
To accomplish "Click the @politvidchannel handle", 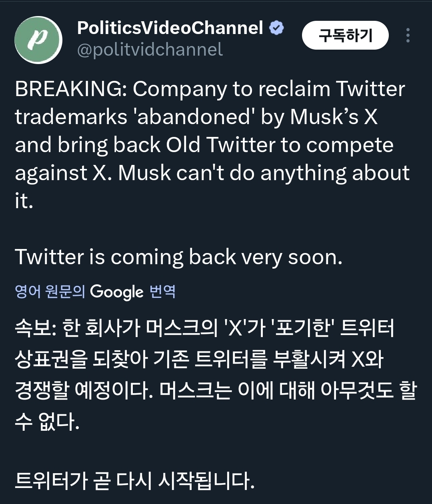I will [150, 50].
